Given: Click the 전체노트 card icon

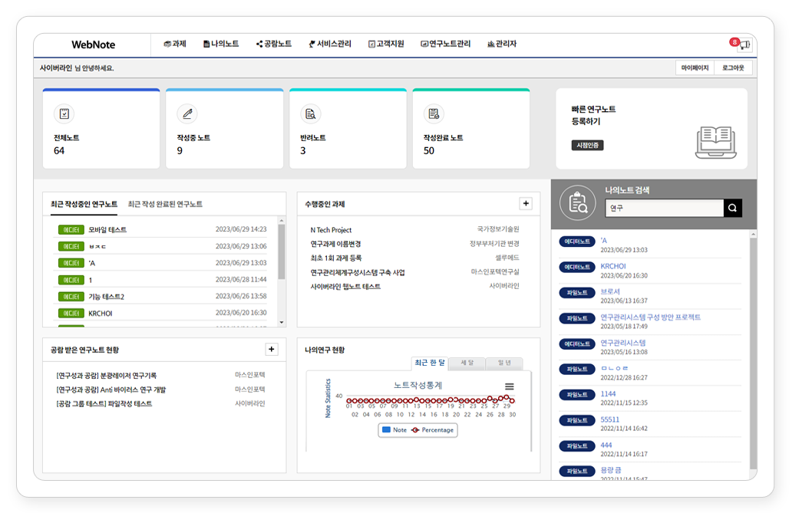Looking at the screenshot, I should pyautogui.click(x=64, y=113).
